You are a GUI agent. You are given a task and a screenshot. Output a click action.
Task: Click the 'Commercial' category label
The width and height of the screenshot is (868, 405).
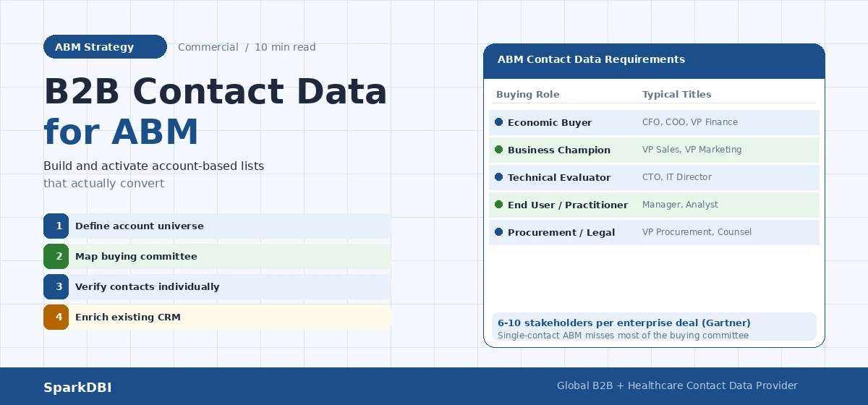point(208,47)
